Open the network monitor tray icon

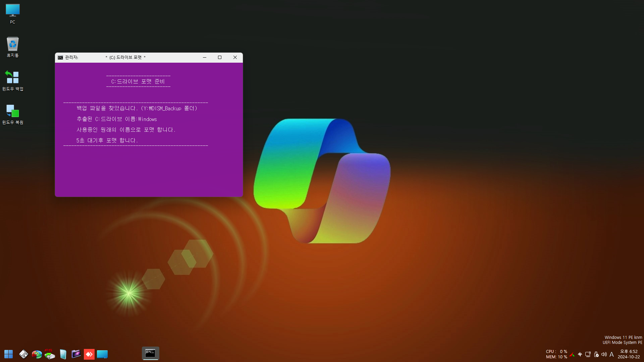click(588, 354)
